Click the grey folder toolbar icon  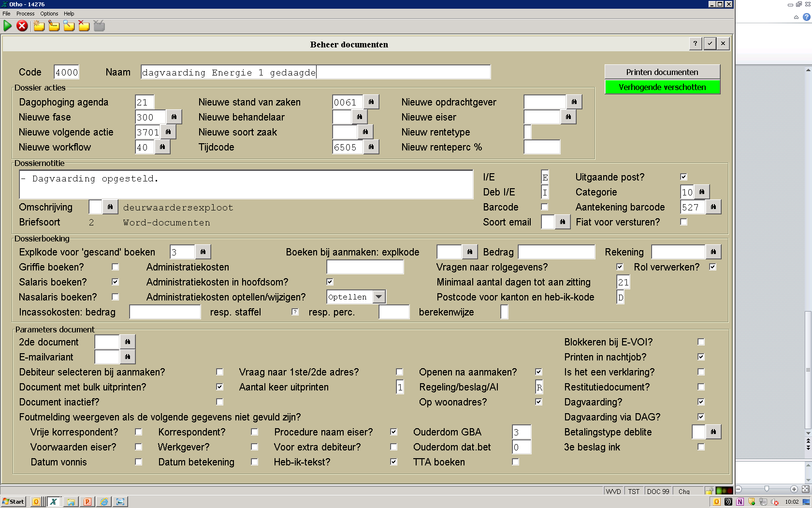point(99,26)
